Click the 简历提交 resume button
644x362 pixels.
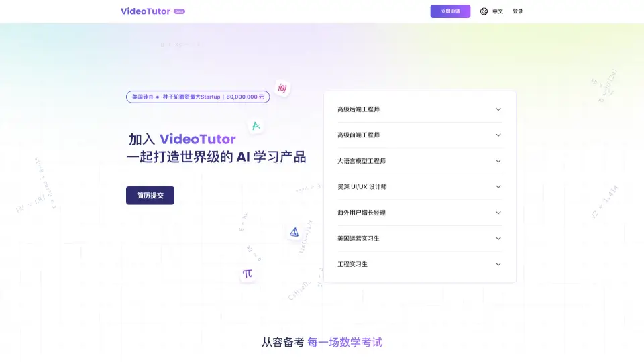coord(150,196)
